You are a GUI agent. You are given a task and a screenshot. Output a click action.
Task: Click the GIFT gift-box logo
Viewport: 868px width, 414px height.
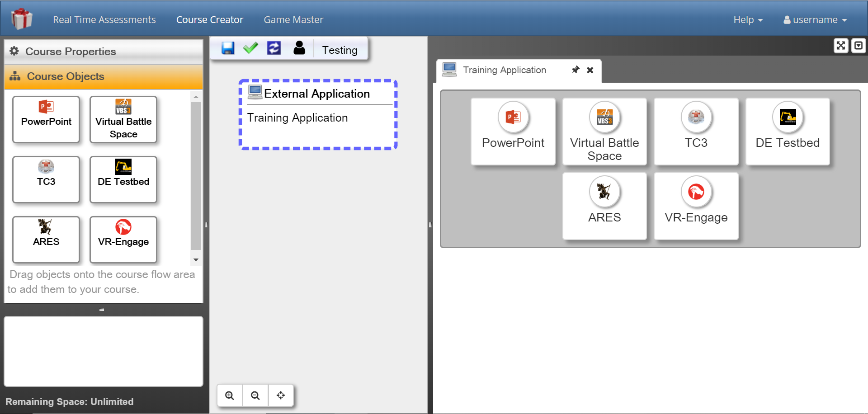pyautogui.click(x=22, y=19)
